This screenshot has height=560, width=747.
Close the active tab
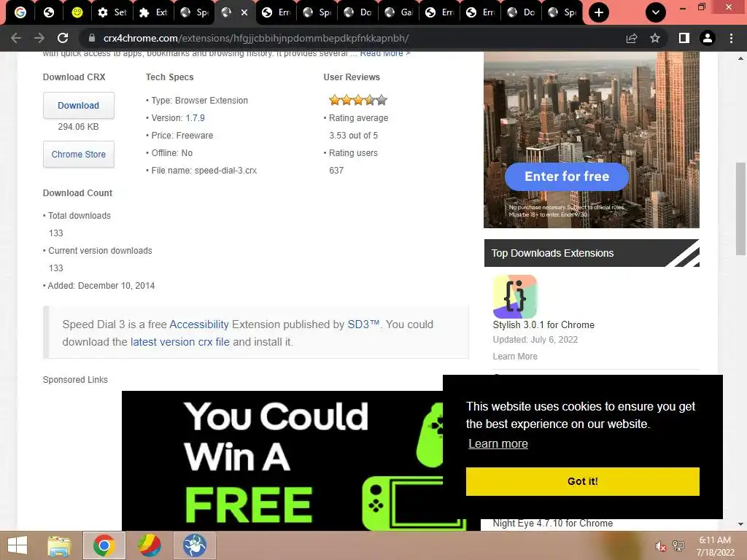point(244,12)
